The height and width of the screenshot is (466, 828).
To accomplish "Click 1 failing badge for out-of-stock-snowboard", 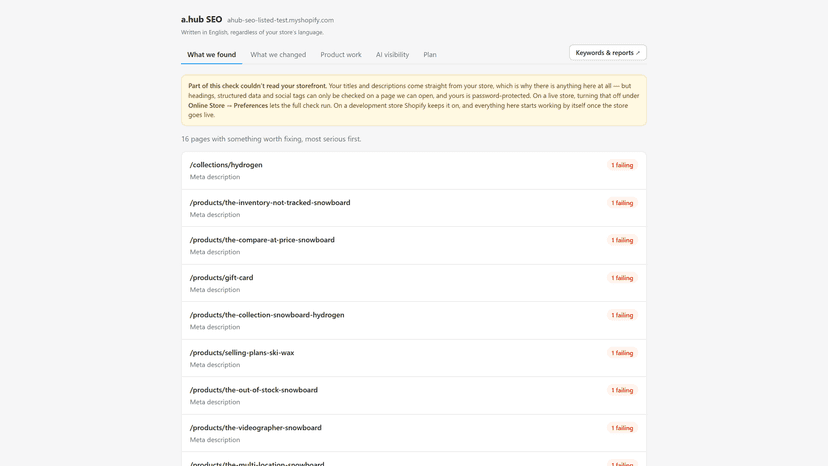I will click(x=622, y=390).
